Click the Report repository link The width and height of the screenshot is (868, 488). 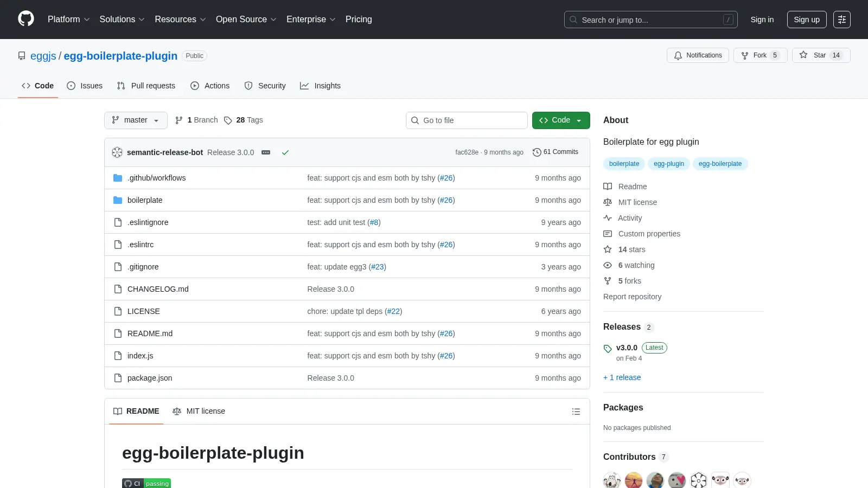tap(632, 297)
